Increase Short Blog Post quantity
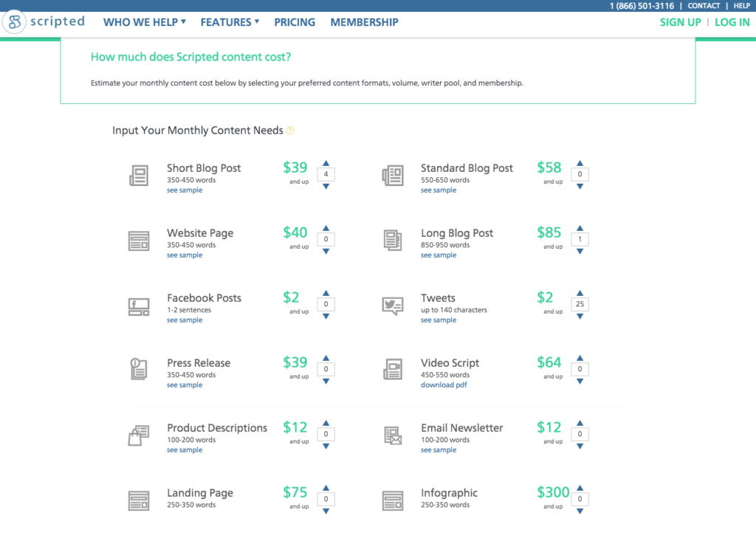 [x=326, y=163]
